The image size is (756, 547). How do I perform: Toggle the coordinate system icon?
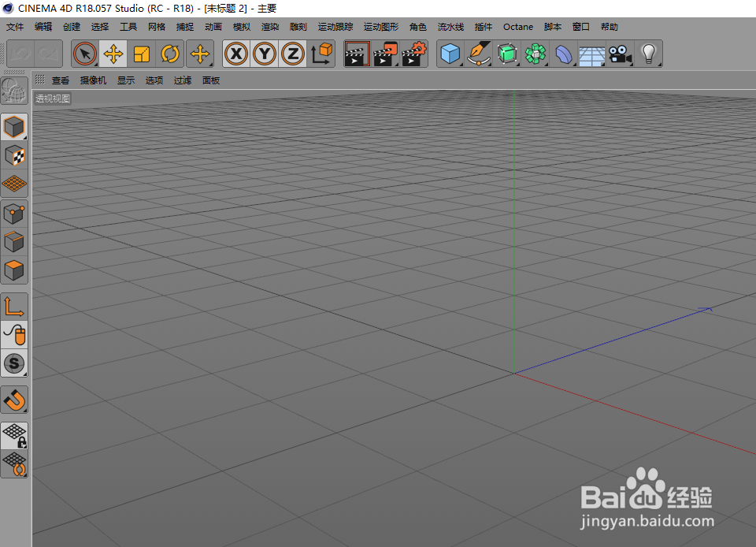[x=321, y=54]
